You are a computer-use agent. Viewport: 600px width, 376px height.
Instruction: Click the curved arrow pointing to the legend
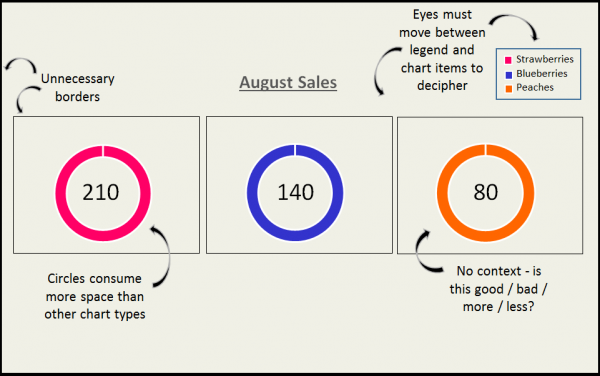515,27
